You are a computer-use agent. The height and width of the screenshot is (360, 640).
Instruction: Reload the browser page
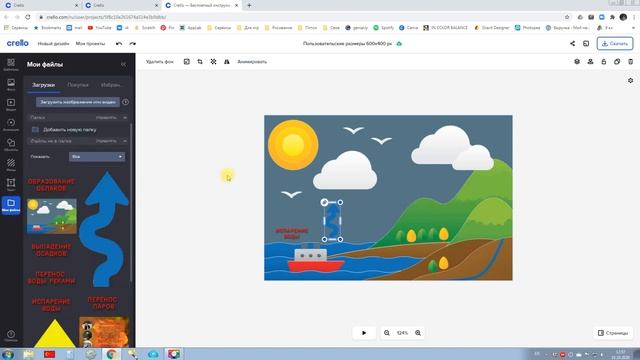(x=28, y=17)
